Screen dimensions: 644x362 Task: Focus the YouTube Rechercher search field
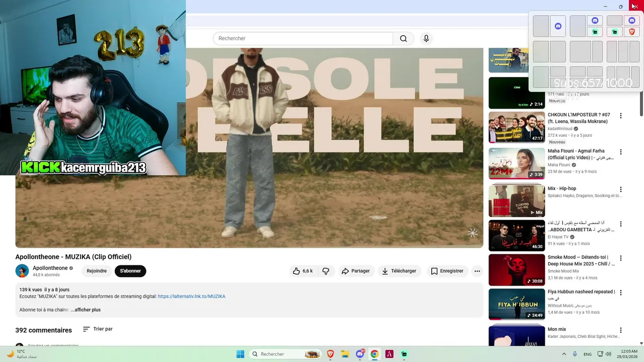click(x=302, y=39)
